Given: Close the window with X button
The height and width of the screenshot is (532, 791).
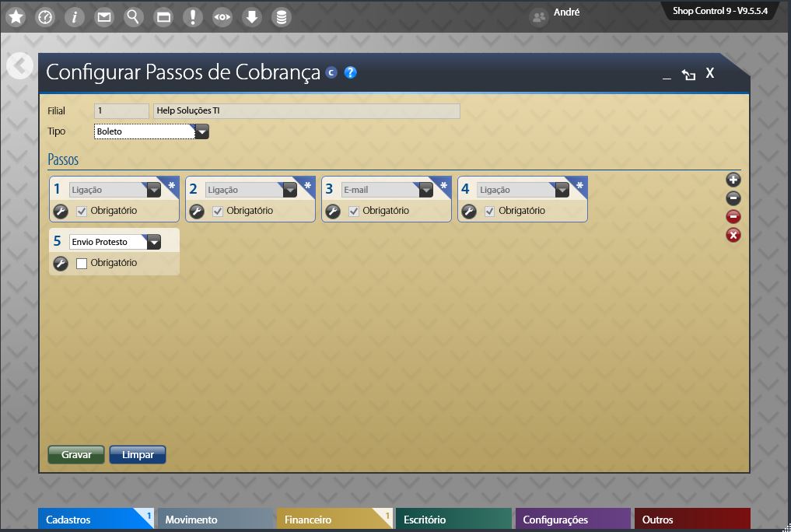Looking at the screenshot, I should [710, 74].
